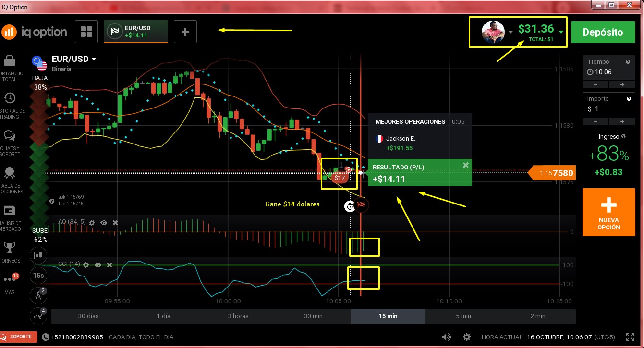Switch chart range to 30 días
The width and height of the screenshot is (644, 348).
click(89, 316)
